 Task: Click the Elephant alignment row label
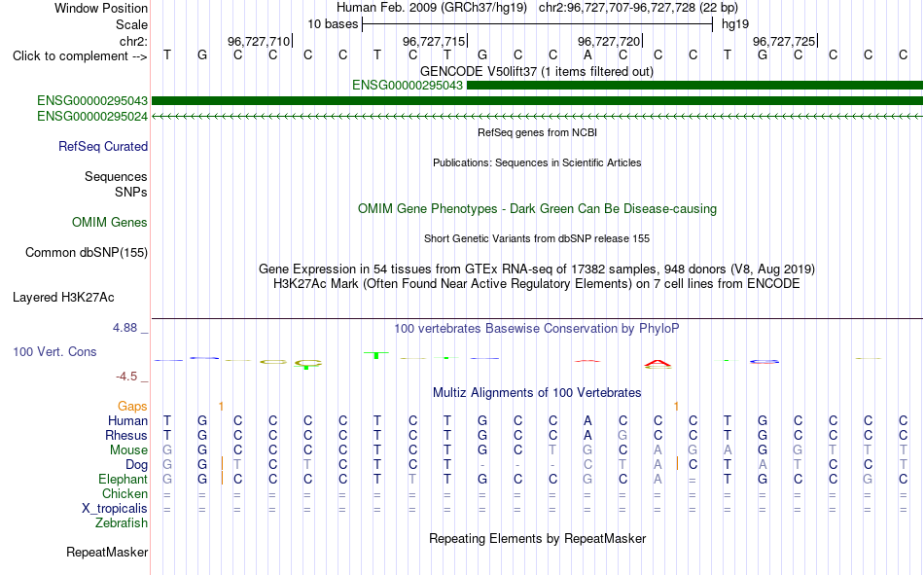123,479
